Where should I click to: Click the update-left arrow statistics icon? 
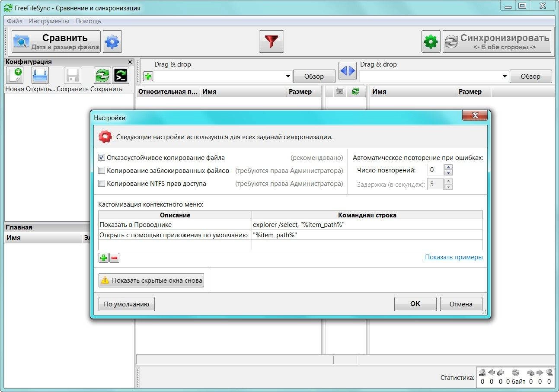point(492,373)
